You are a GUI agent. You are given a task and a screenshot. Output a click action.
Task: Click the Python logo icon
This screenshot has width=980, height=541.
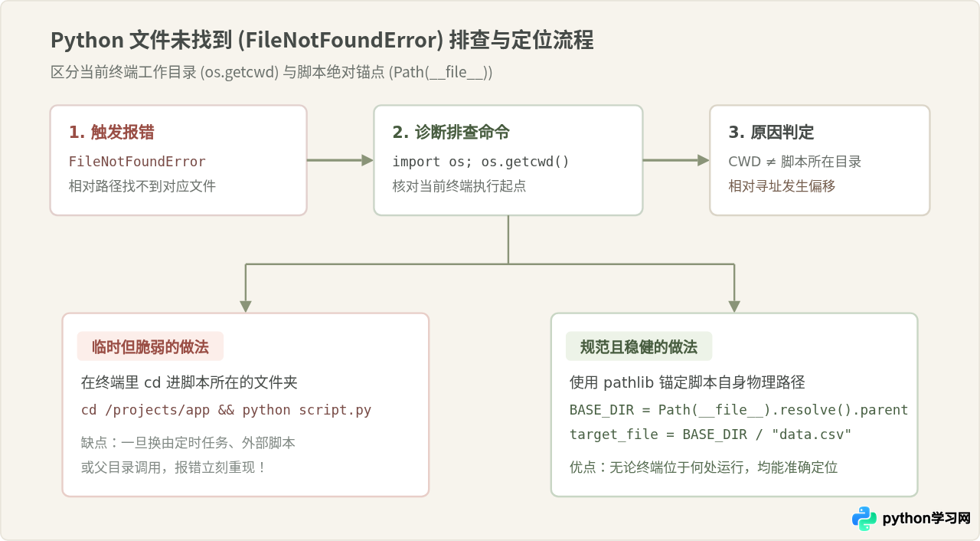point(864,519)
